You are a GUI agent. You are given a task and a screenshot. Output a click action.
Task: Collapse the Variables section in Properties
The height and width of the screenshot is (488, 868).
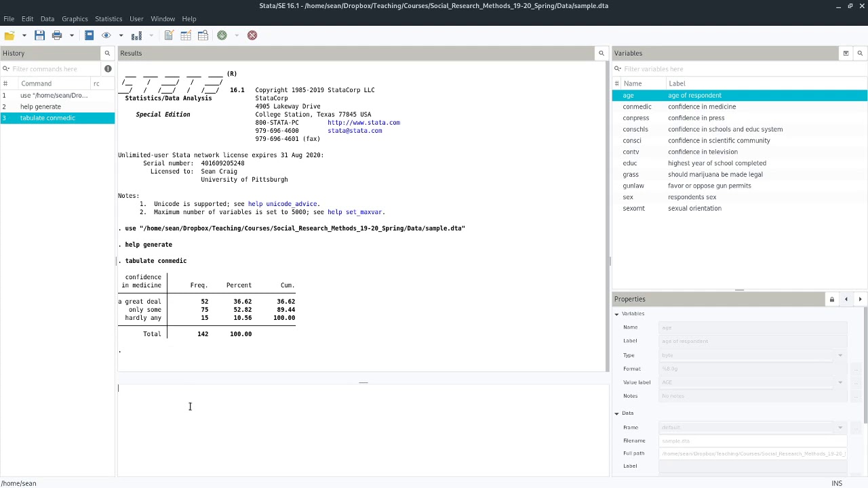click(x=617, y=314)
